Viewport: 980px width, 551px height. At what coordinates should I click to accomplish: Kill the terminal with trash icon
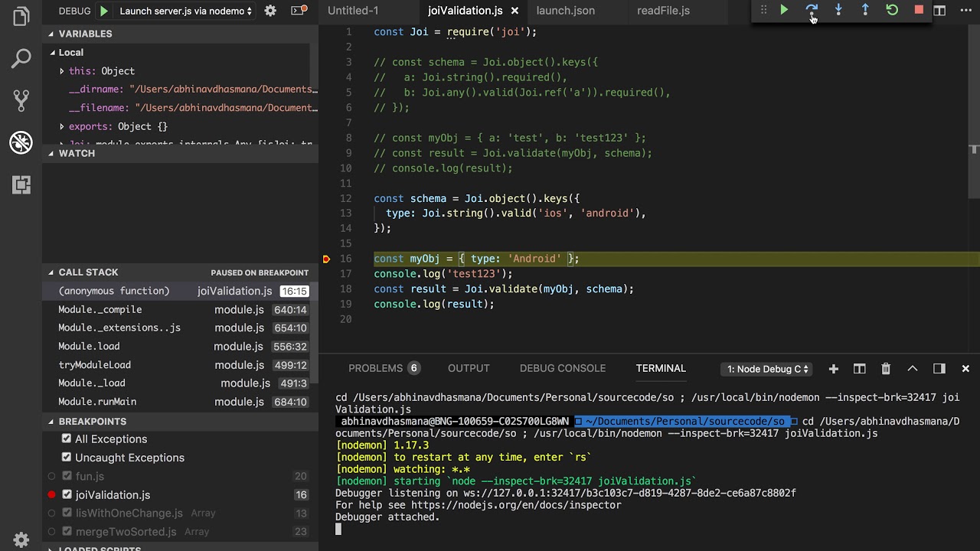point(886,369)
